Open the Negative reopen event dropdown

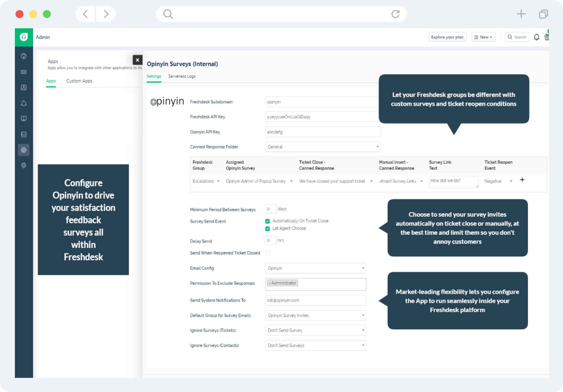tap(498, 181)
